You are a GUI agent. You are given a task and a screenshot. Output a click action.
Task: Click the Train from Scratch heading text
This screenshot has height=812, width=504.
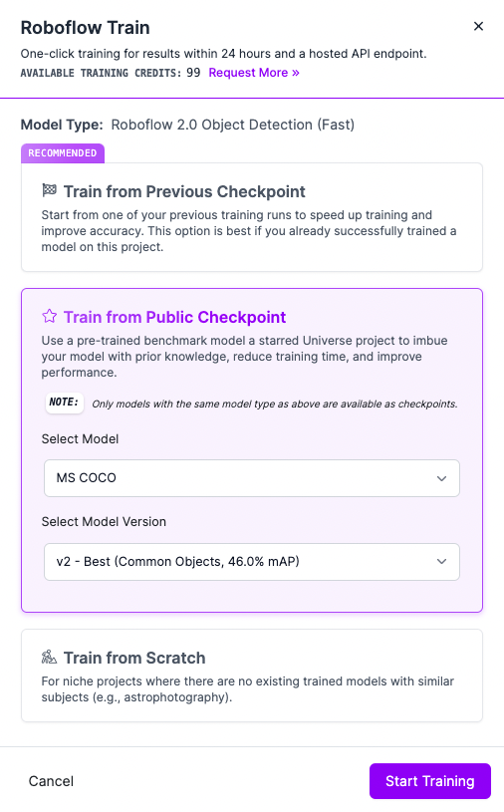click(134, 658)
